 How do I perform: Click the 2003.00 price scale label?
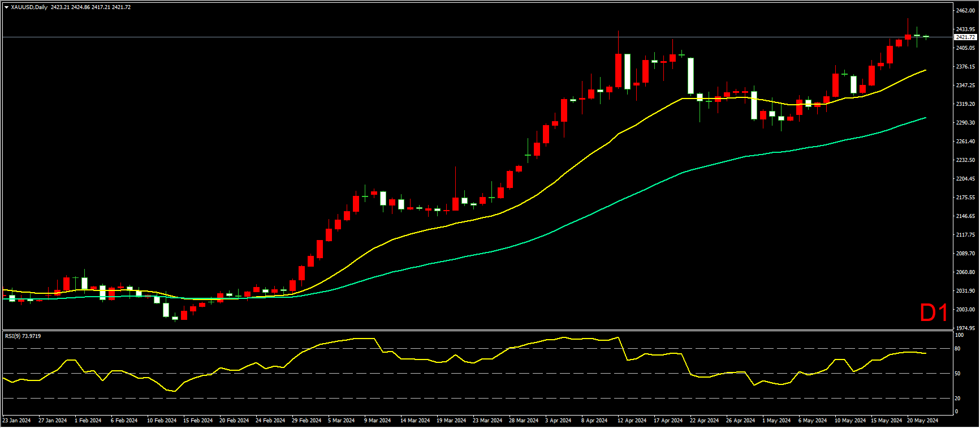[965, 310]
